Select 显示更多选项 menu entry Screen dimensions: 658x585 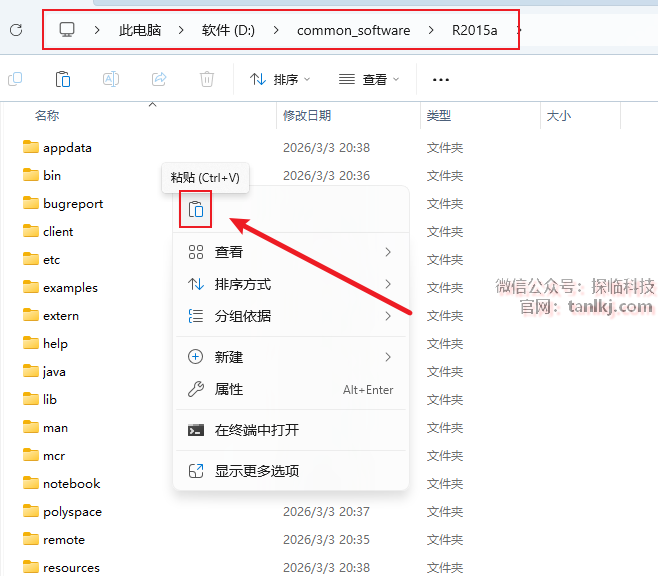click(x=257, y=471)
